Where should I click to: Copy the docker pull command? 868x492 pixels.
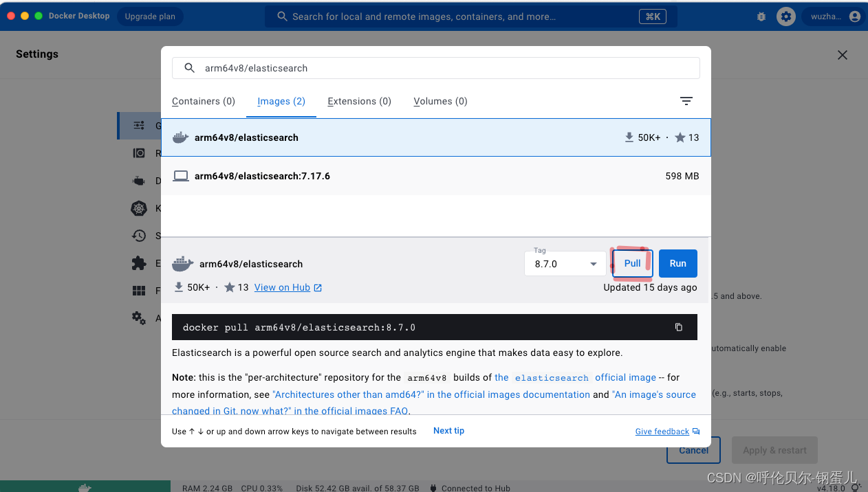coord(678,327)
